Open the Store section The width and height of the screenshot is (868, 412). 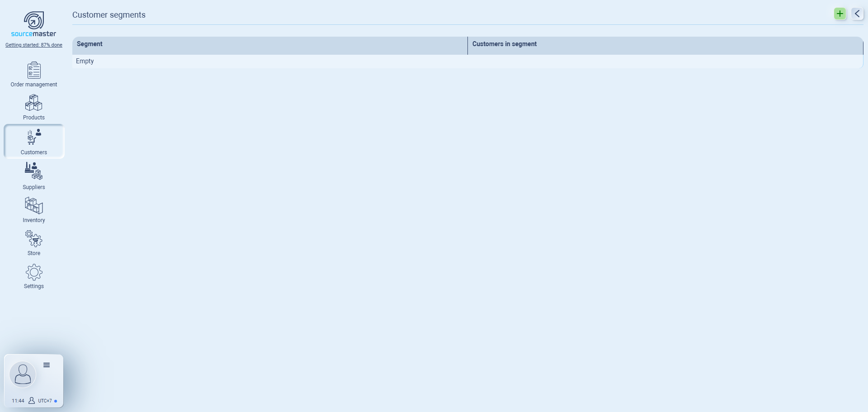[34, 243]
